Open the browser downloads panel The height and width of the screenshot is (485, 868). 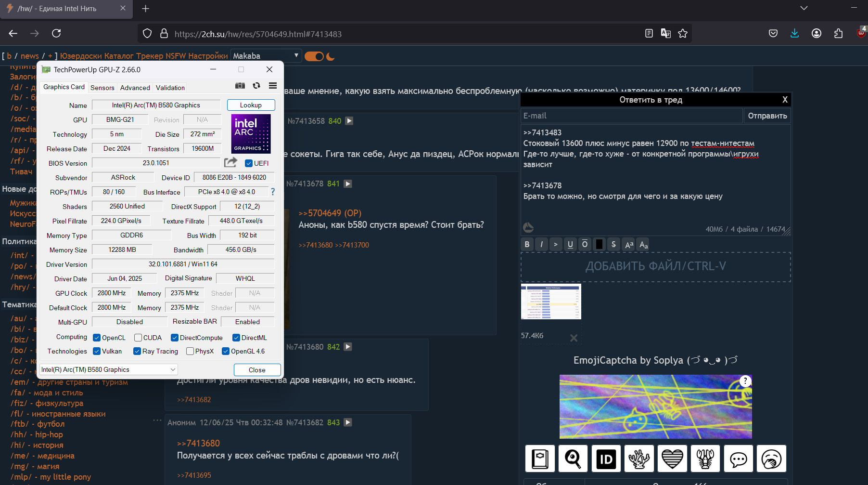click(x=794, y=33)
